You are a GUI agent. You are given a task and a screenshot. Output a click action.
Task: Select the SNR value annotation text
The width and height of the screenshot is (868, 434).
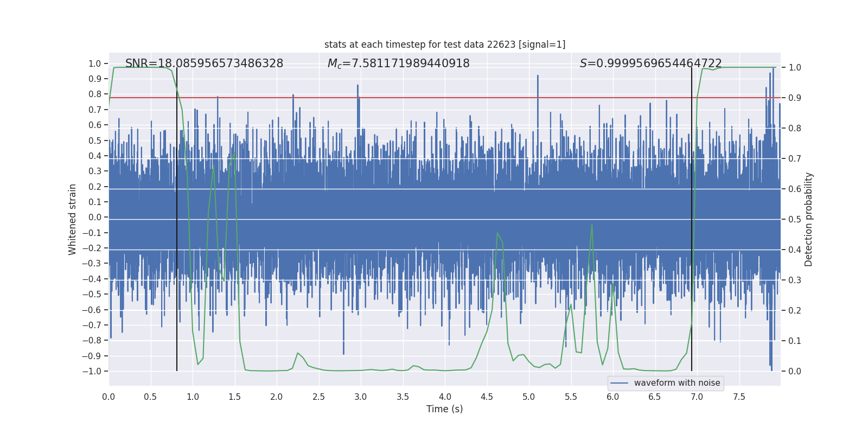[204, 63]
